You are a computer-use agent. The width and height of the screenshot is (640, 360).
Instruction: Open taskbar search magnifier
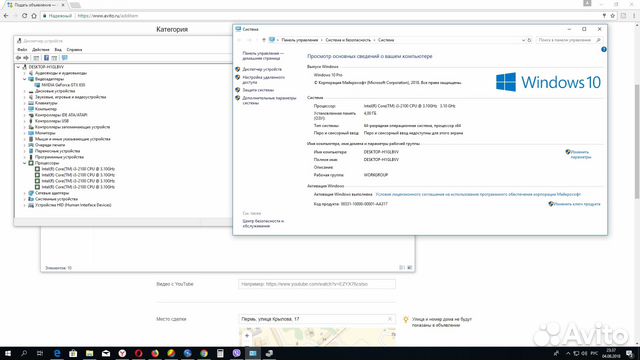coord(24,353)
